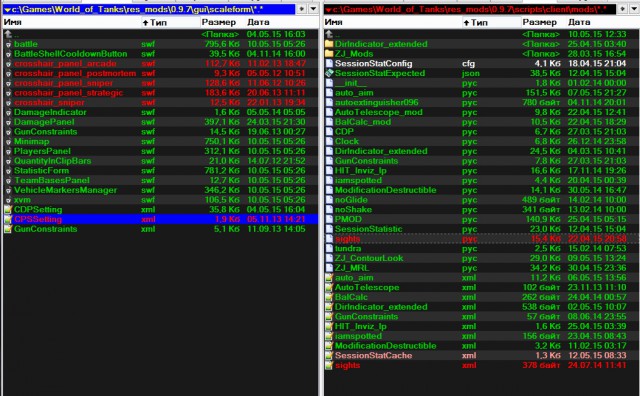Click the auto_aim xml file icon
Viewport: 640px width, 396px height.
click(329, 278)
